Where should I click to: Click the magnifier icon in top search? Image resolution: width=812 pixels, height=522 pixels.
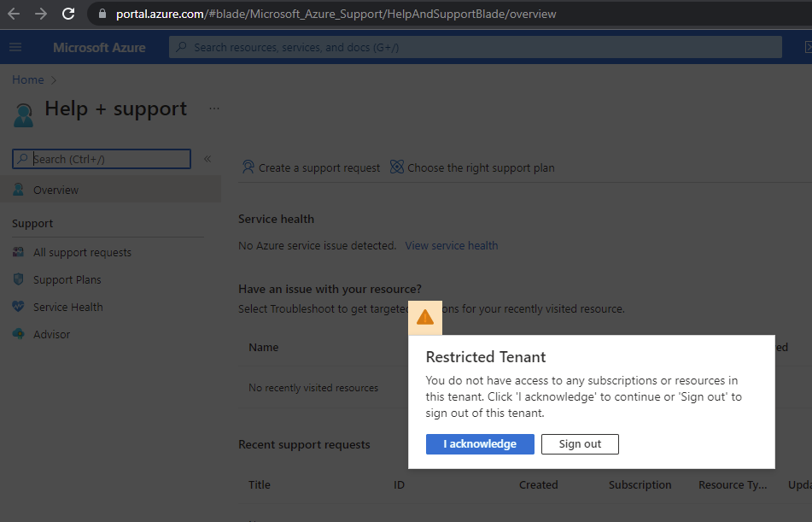point(181,47)
